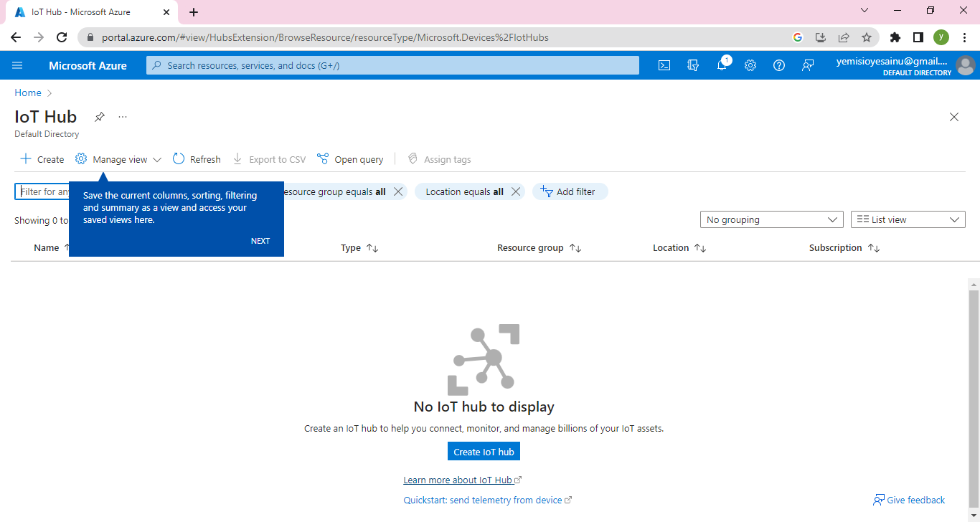The image size is (980, 522).
Task: Open the Location equals all filter pill
Action: [x=464, y=191]
